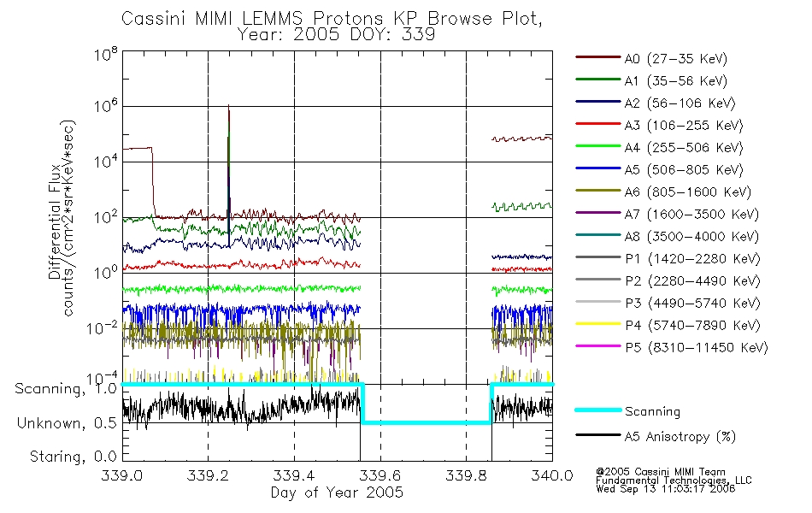Click the 10^0 y-axis tick label
812x513 pixels.
click(106, 273)
